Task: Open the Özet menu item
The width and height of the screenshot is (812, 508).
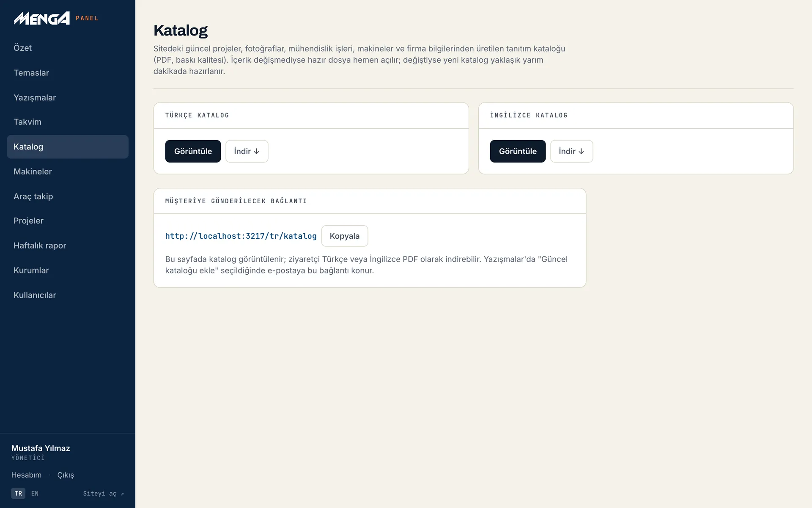Action: tap(68, 48)
